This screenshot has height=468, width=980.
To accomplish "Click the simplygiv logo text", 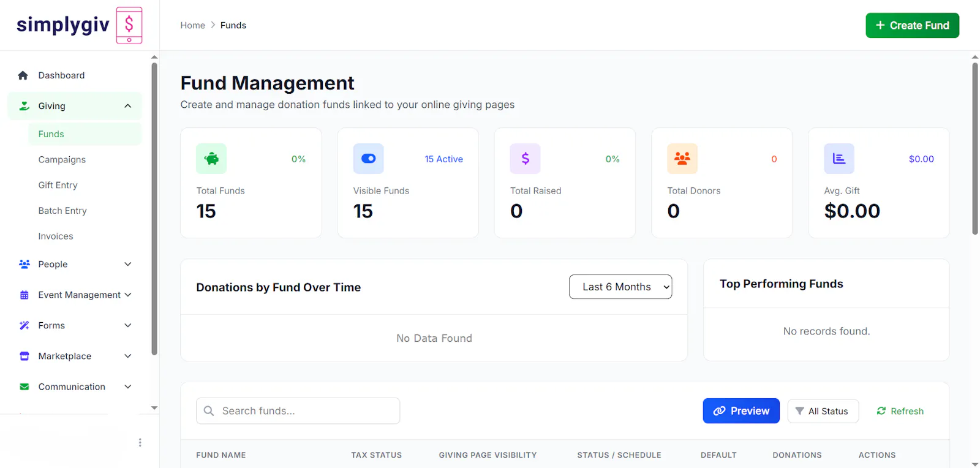I will coord(63,25).
